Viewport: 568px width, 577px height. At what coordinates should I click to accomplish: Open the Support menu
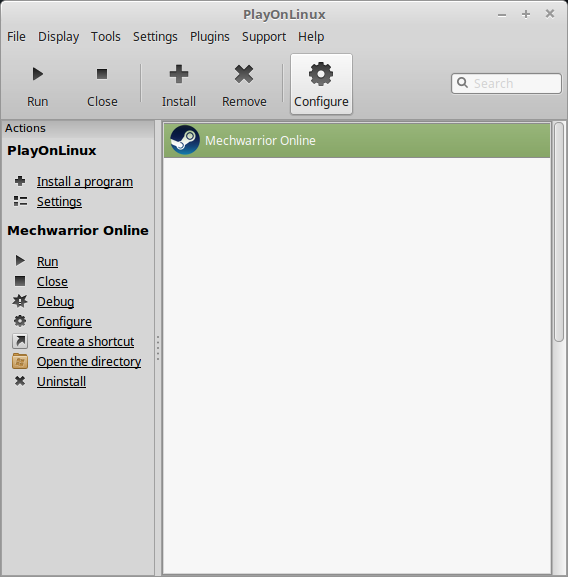point(264,37)
